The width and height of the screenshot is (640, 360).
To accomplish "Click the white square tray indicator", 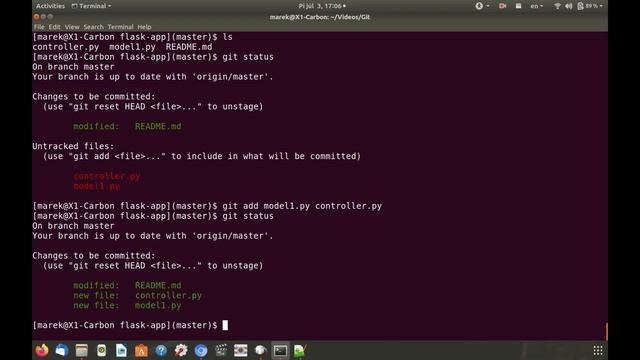I will 518,6.
